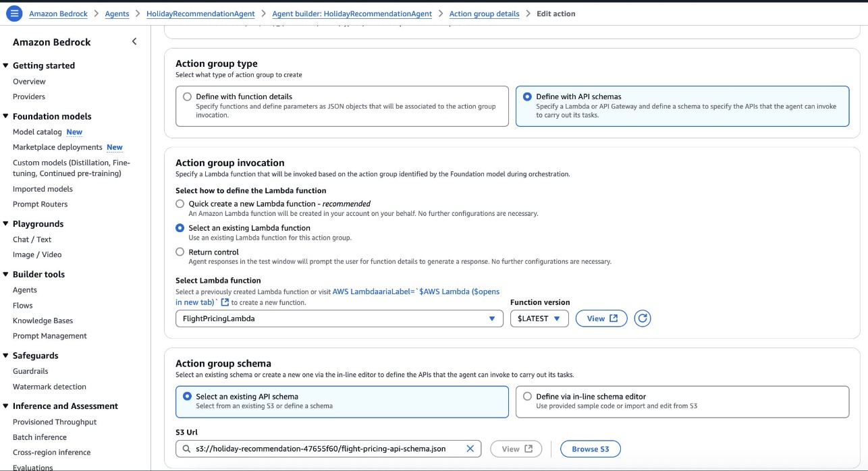Choose Select an existing Lambda function radio
Viewport: 868px width, 471px height.
[x=180, y=228]
